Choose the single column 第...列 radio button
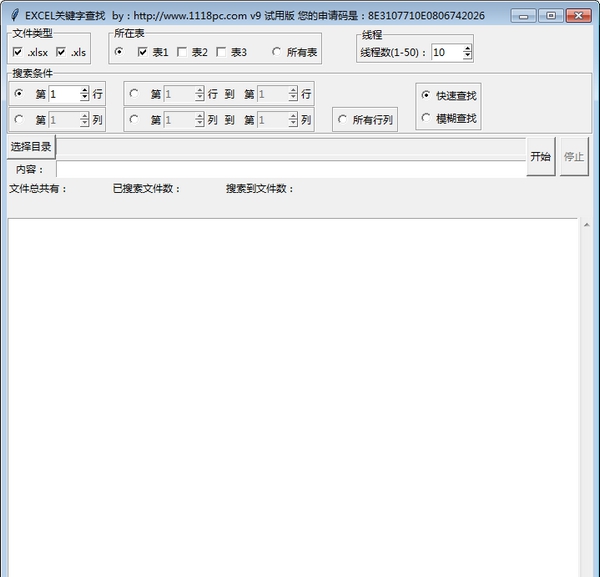600x577 pixels. [x=19, y=120]
